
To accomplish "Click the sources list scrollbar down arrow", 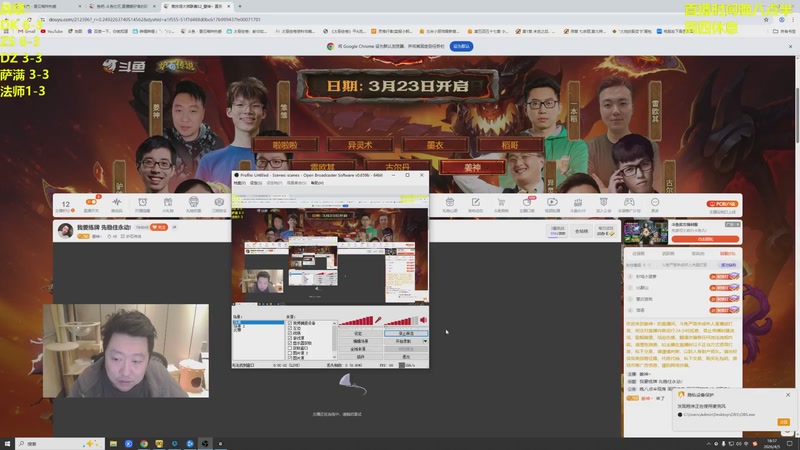I will 335,358.
